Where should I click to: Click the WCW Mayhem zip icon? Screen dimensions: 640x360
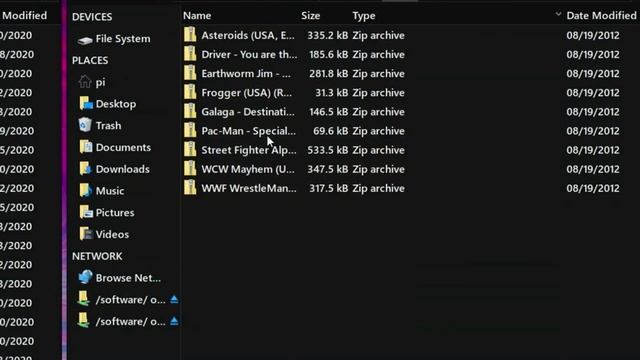(x=190, y=169)
